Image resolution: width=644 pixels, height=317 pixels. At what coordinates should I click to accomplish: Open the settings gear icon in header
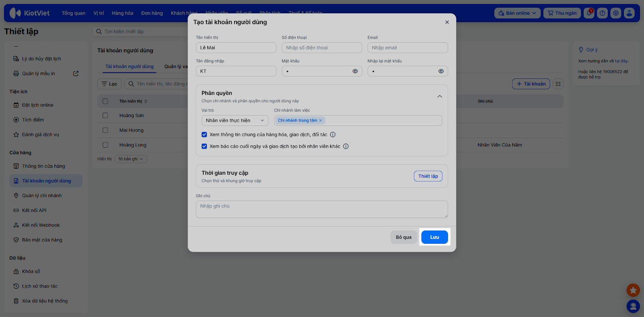point(616,13)
